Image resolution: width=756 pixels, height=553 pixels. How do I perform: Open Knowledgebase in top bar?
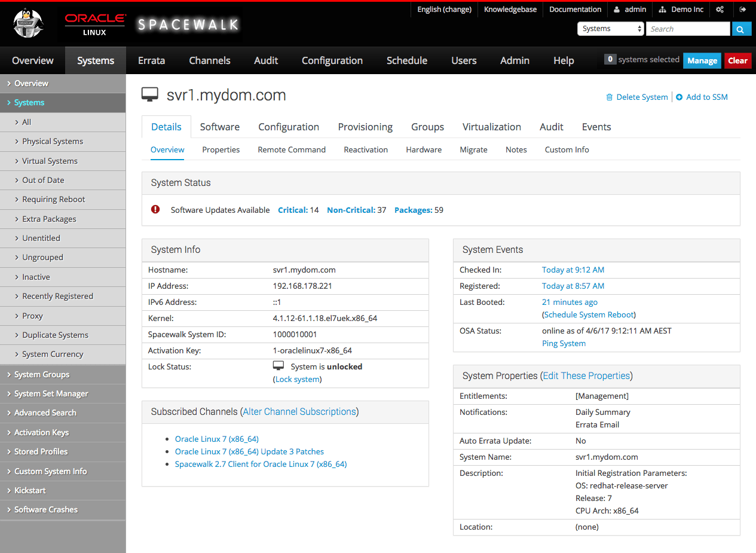(510, 10)
